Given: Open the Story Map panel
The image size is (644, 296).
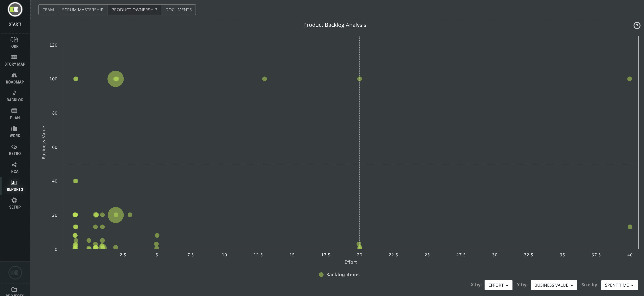Looking at the screenshot, I should click(15, 60).
